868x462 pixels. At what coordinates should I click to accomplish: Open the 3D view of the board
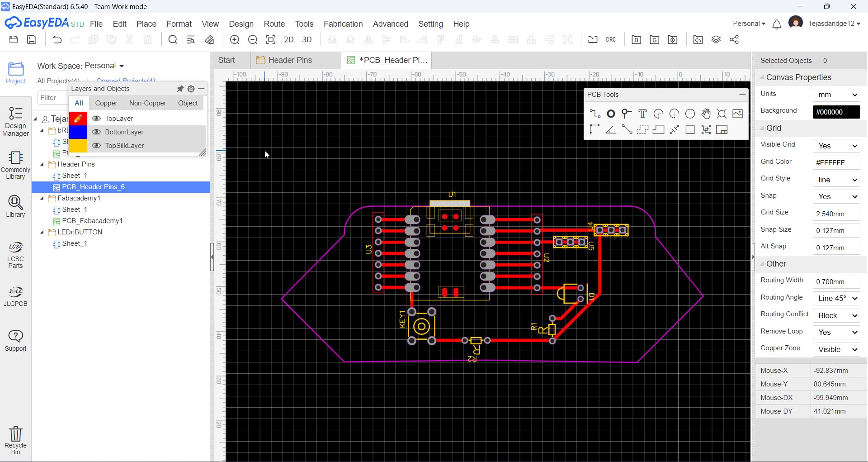tap(307, 40)
